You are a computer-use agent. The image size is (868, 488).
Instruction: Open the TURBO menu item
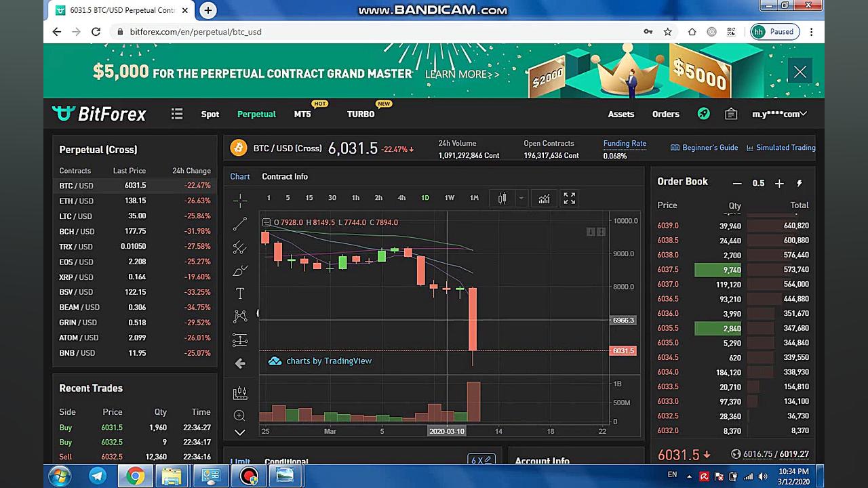361,114
